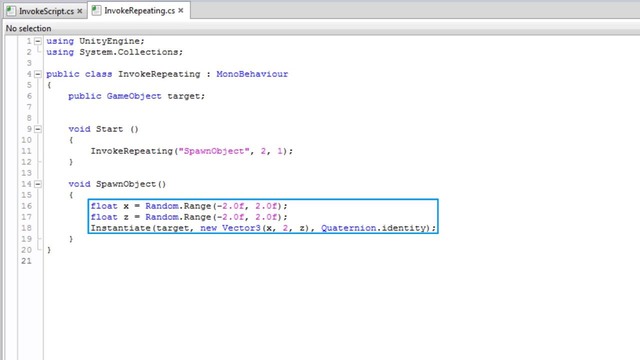The width and height of the screenshot is (640, 360).
Task: Click the MonoBehaviour base class name
Action: (x=252, y=74)
